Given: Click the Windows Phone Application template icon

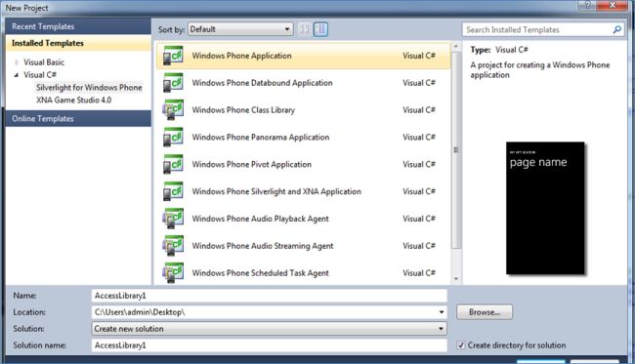Looking at the screenshot, I should point(173,56).
